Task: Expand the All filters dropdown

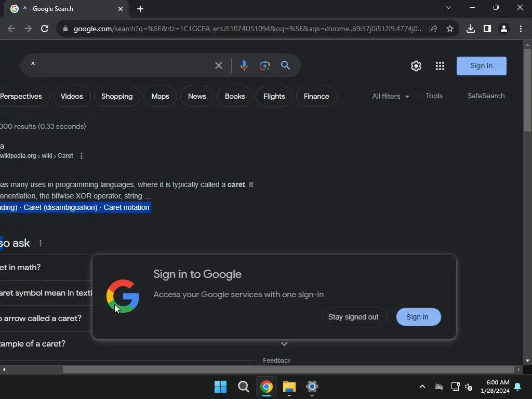Action: [391, 96]
